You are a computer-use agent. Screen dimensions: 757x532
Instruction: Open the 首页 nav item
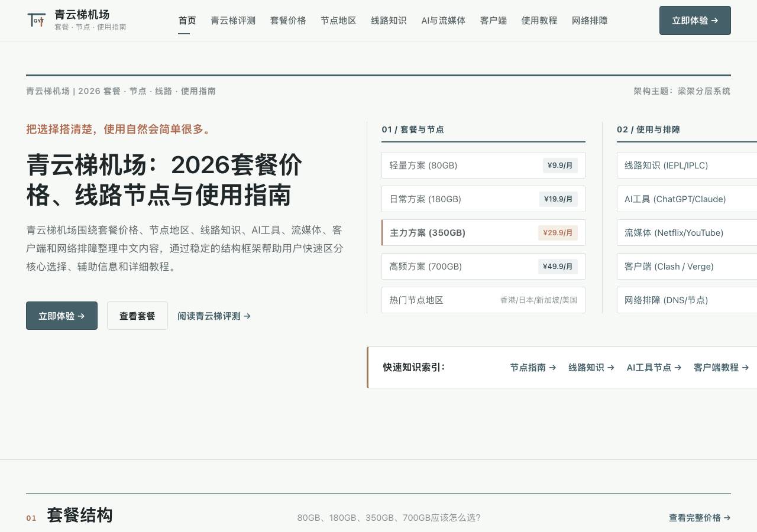(187, 21)
